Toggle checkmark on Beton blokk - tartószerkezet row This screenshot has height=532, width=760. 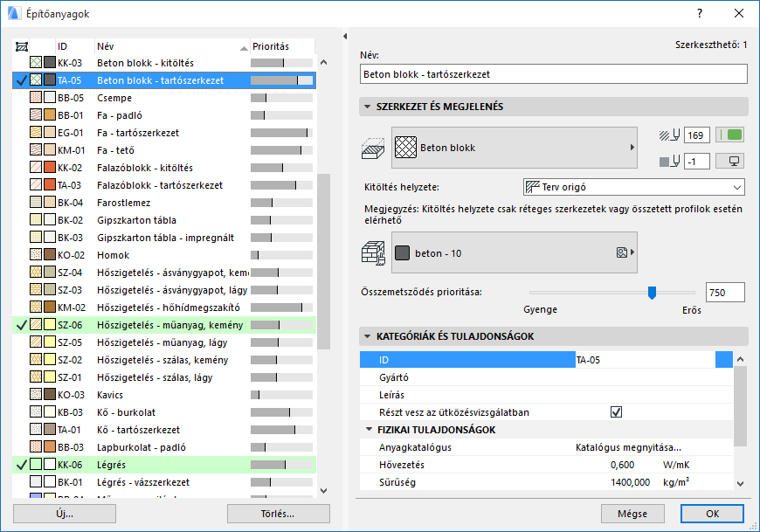21,80
